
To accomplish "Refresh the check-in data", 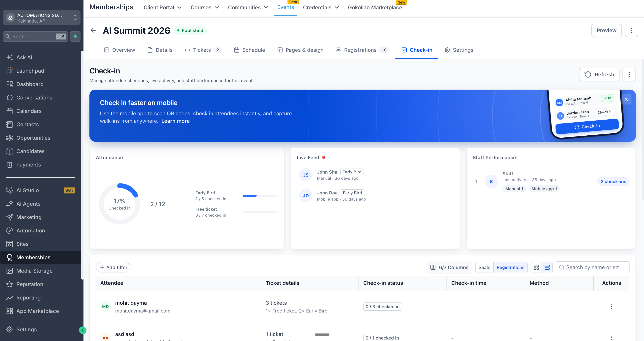I will tap(599, 74).
